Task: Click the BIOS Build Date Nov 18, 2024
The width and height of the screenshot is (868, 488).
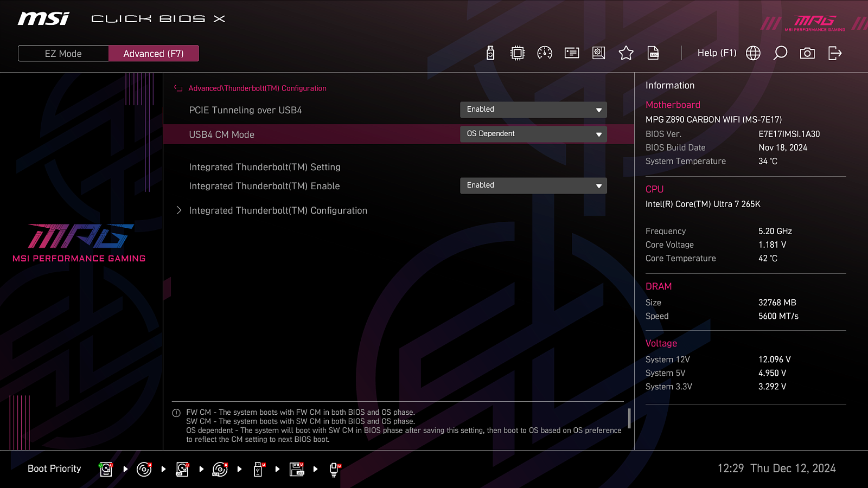Action: tap(783, 147)
